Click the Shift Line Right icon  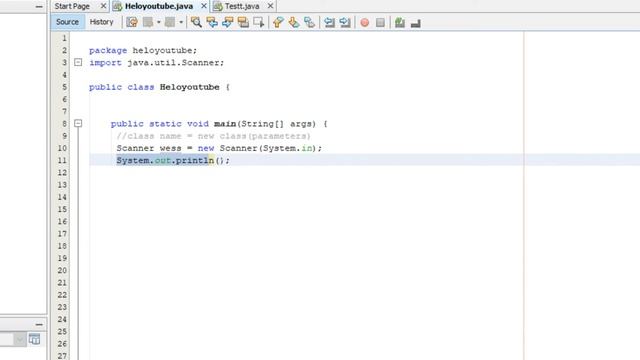[345, 22]
